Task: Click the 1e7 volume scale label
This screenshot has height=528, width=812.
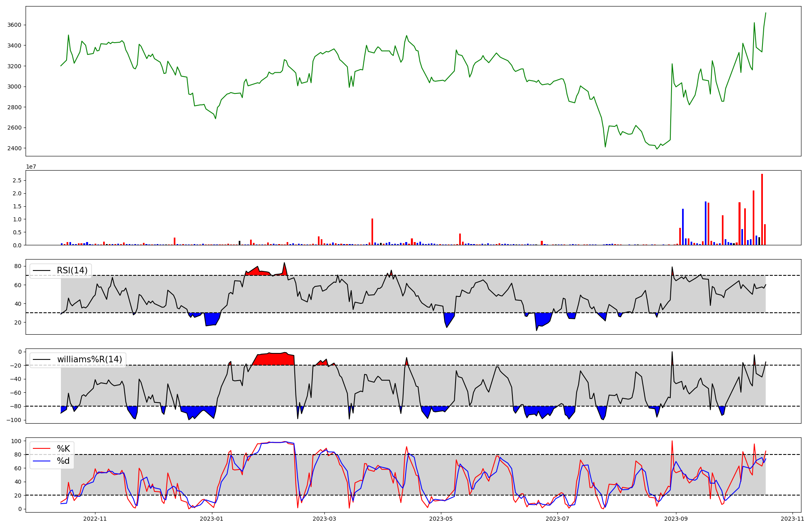Action: 31,167
